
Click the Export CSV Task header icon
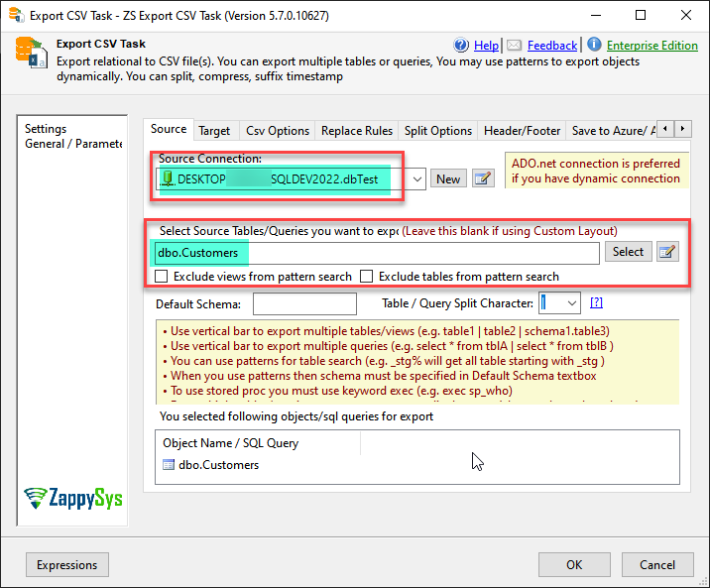coord(31,52)
